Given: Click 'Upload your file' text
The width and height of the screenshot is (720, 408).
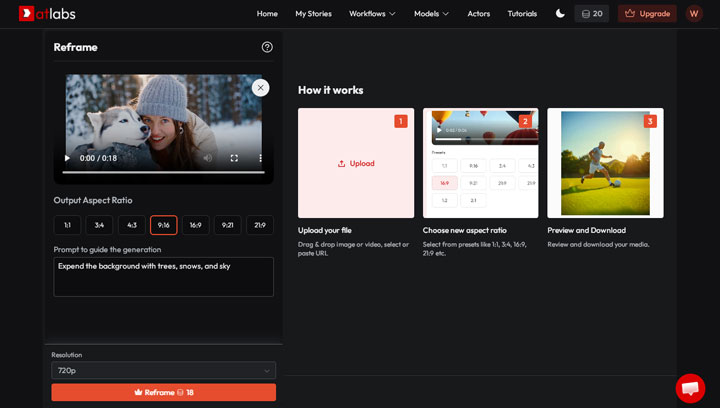Looking at the screenshot, I should pyautogui.click(x=325, y=230).
